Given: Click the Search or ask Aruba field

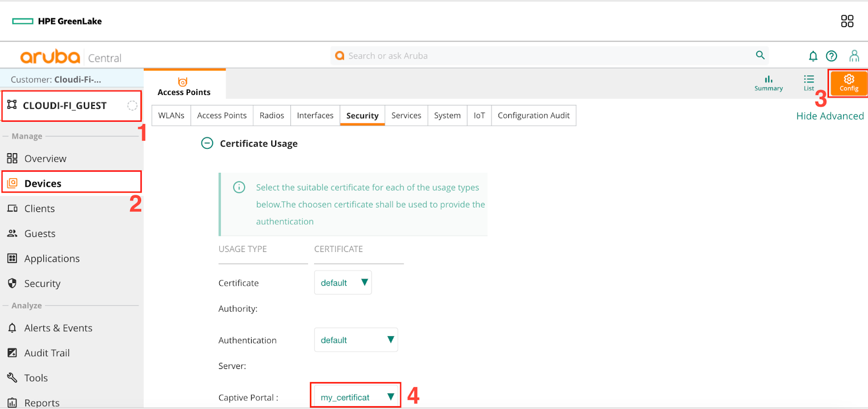Looking at the screenshot, I should pos(550,56).
